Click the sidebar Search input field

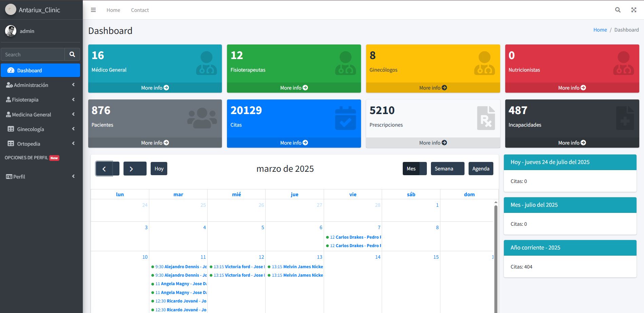click(x=33, y=54)
